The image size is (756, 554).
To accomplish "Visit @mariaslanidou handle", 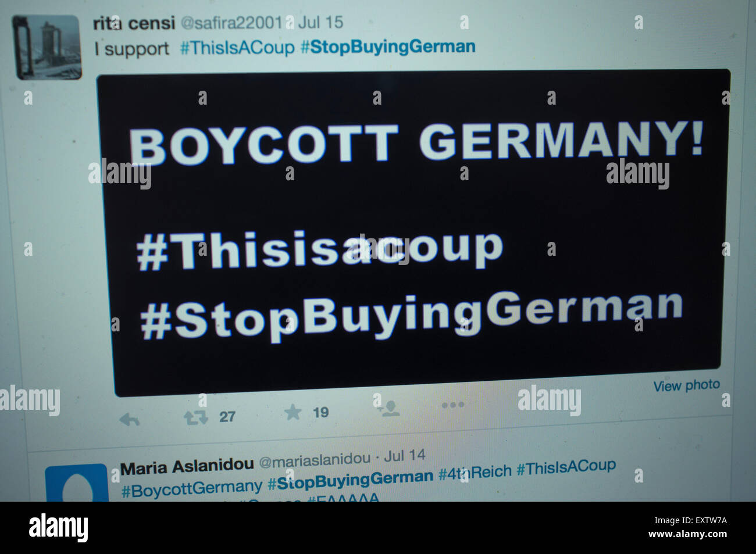I will [315, 460].
